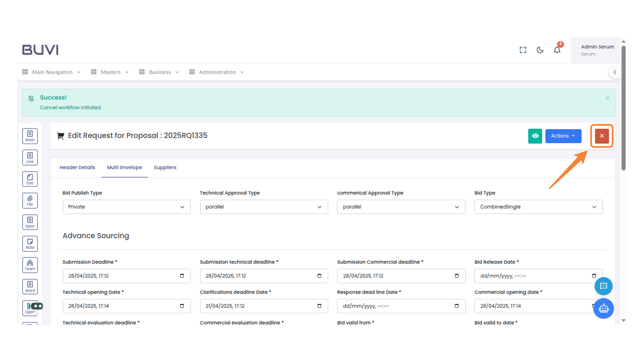Image resolution: width=644 pixels, height=362 pixels.
Task: Open the File attachment sidebar icon
Action: click(30, 200)
